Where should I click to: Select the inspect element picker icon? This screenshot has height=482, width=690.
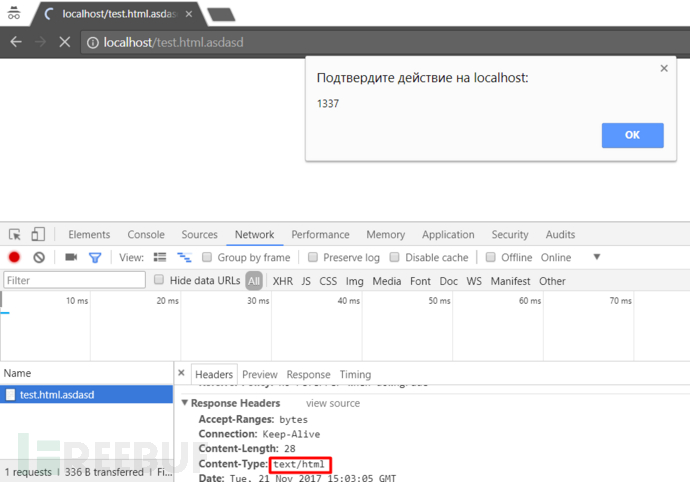coord(15,234)
